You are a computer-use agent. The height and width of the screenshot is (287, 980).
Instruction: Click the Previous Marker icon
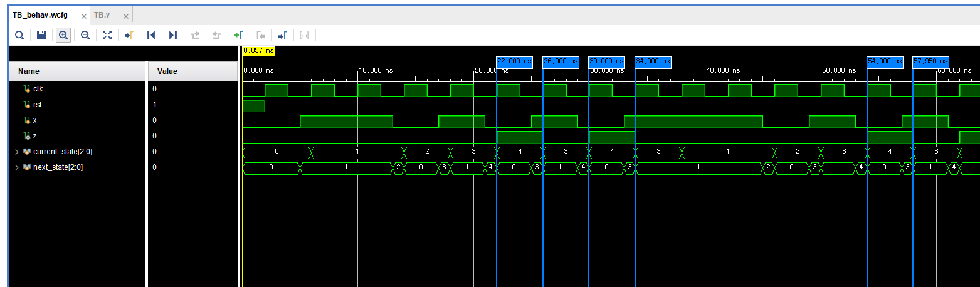point(261,35)
